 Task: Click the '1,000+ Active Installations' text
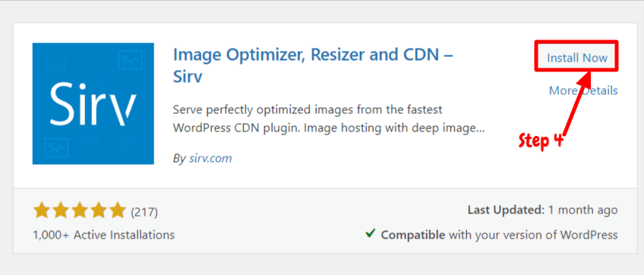pos(103,235)
